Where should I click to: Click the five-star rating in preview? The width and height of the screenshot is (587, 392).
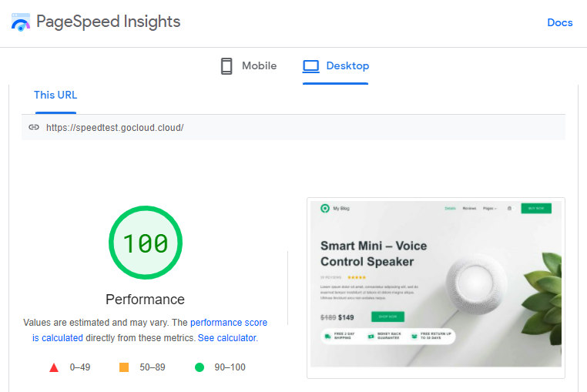point(357,277)
